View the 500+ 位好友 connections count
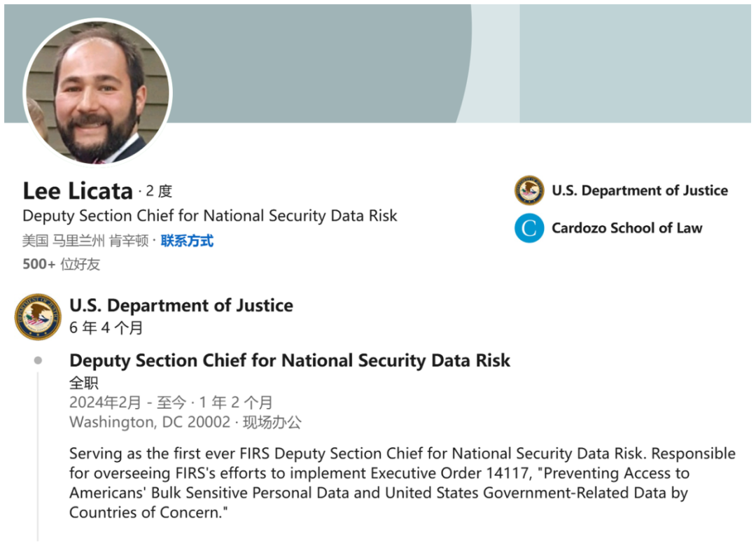 [61, 264]
